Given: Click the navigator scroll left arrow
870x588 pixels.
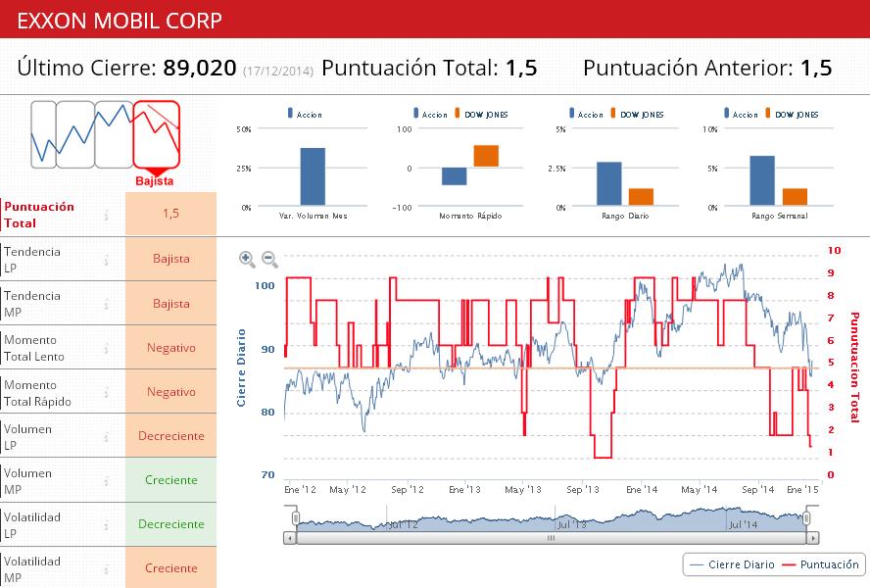Looking at the screenshot, I should (x=290, y=538).
